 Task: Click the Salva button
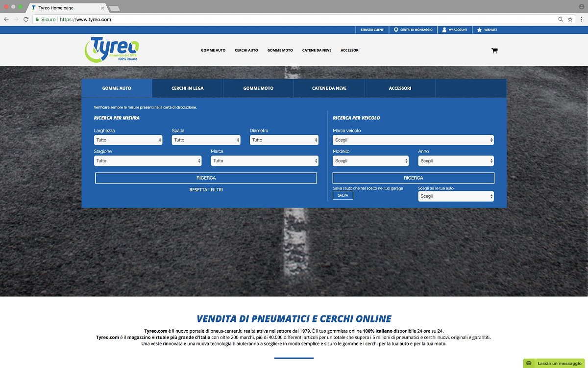pos(343,195)
